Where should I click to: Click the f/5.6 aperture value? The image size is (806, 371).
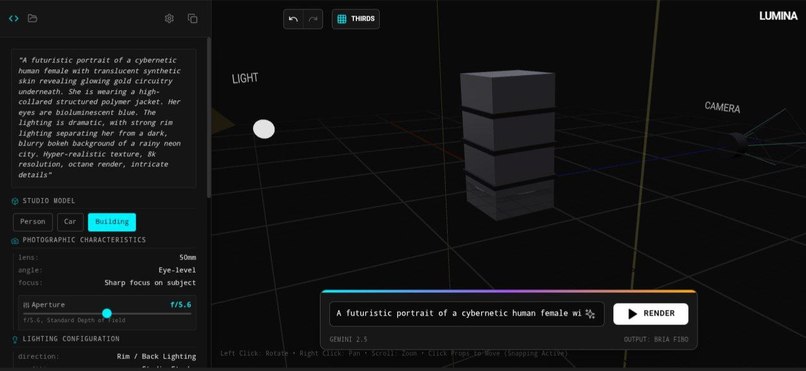click(181, 305)
